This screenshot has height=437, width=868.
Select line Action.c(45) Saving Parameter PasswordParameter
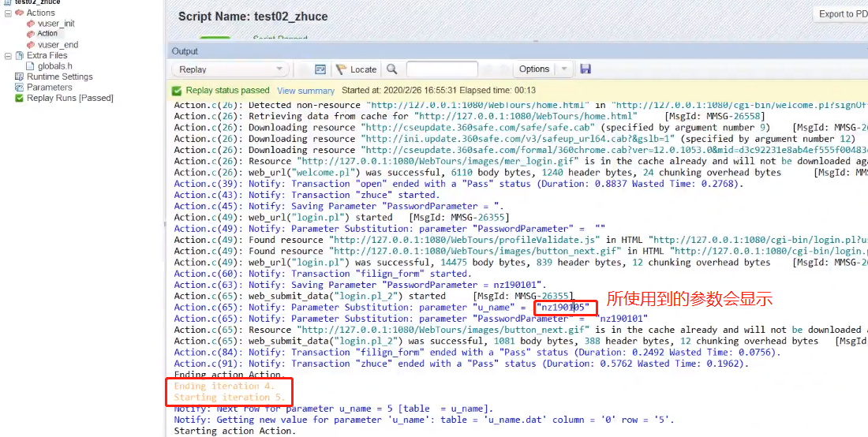click(x=337, y=206)
